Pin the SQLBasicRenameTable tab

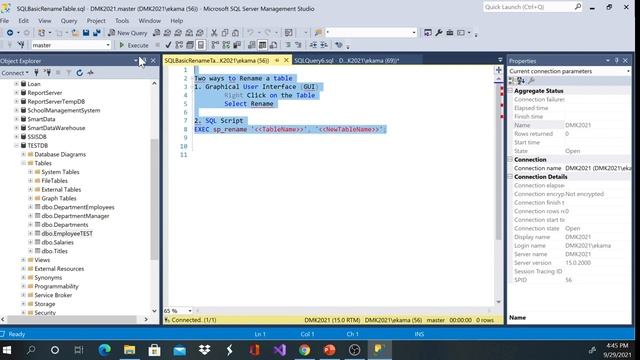277,60
